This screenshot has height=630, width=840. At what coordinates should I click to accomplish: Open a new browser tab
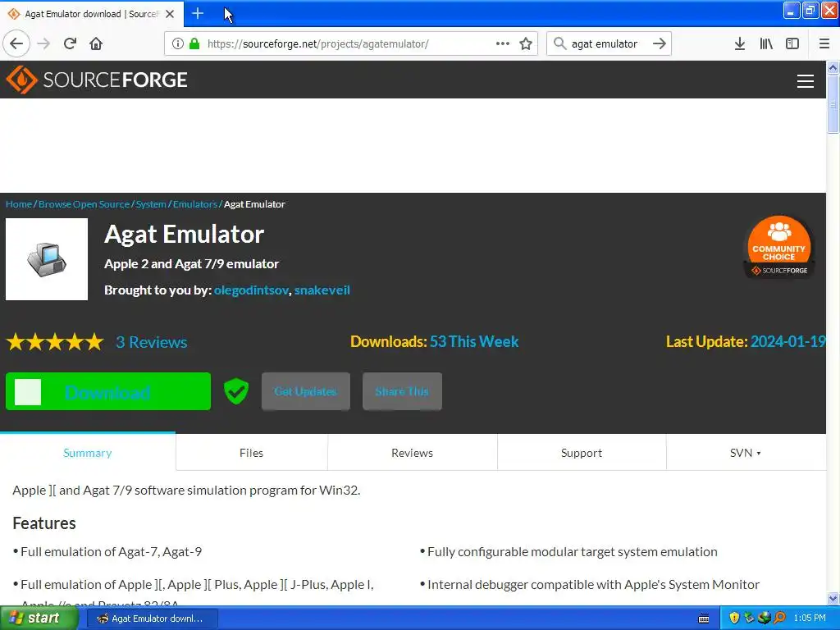(x=198, y=13)
